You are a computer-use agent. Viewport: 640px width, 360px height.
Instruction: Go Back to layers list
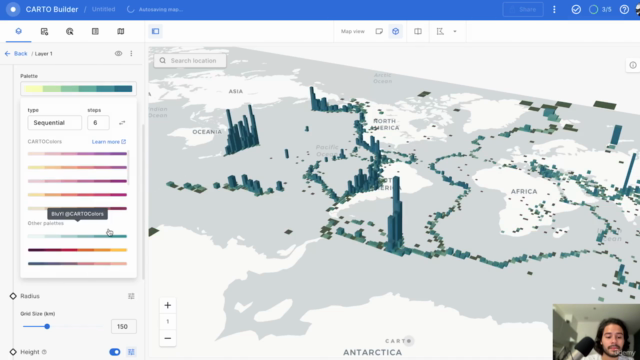(x=16, y=53)
